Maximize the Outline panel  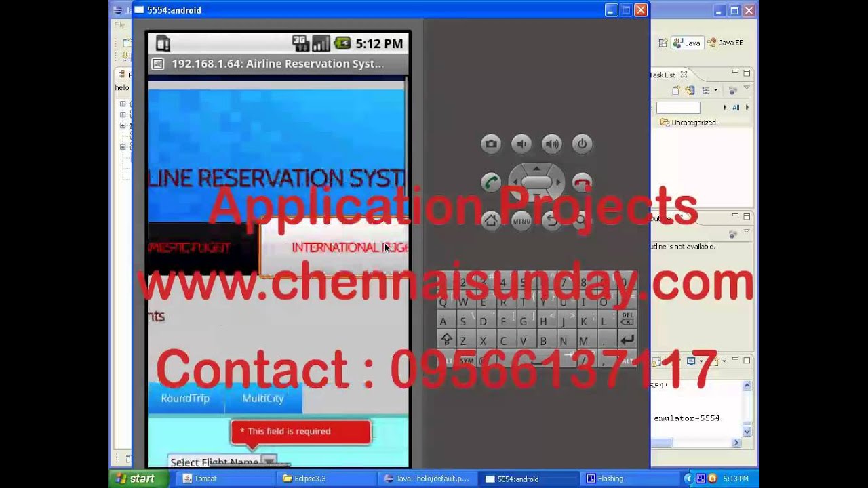tap(747, 216)
